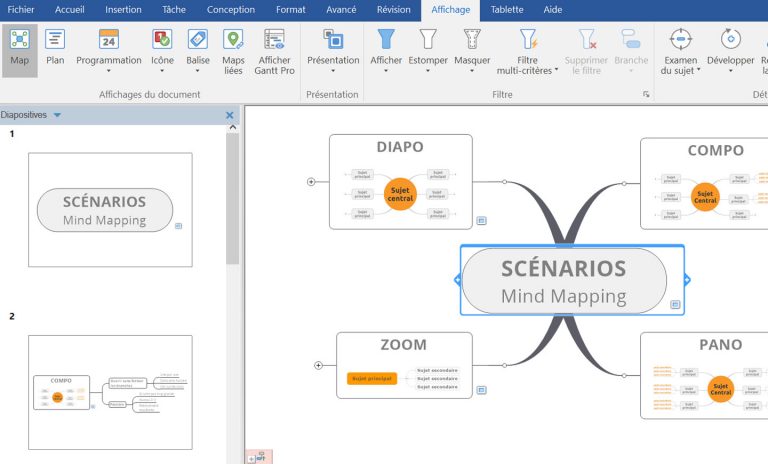Open the Diapositives panel dropdown arrow

[x=57, y=115]
